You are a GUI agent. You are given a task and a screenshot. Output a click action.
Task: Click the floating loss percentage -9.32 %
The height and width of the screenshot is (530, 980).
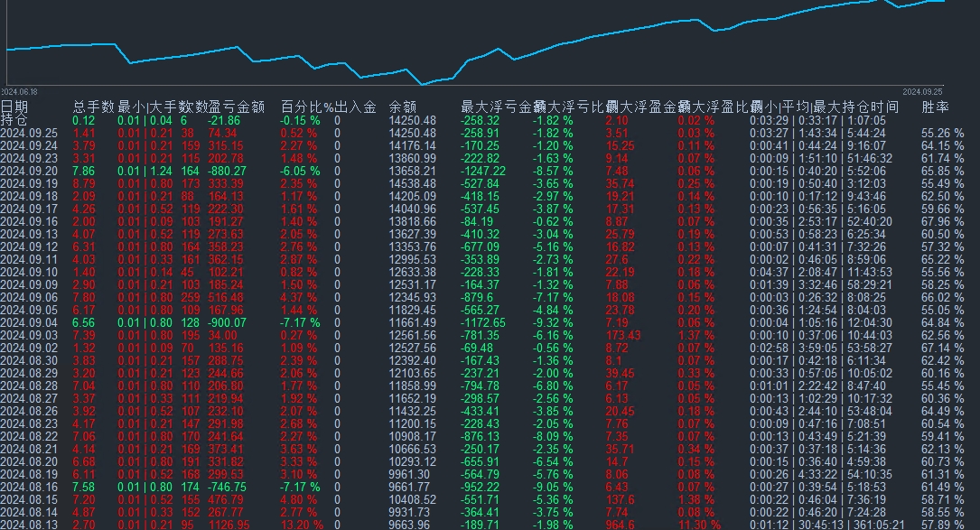point(553,322)
